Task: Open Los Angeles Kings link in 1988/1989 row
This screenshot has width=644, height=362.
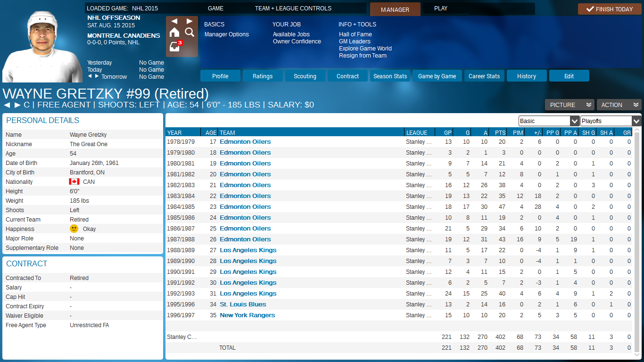Action: 248,250
